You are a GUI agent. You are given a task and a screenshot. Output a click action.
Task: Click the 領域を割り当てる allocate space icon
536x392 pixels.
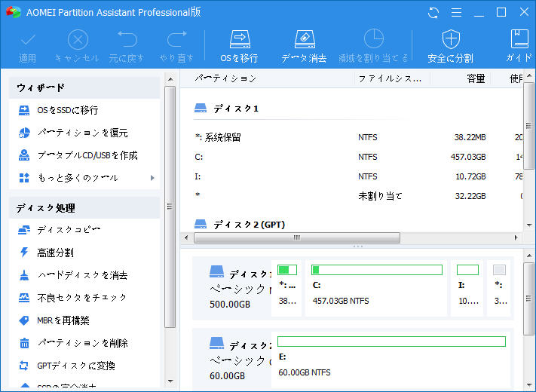point(374,38)
